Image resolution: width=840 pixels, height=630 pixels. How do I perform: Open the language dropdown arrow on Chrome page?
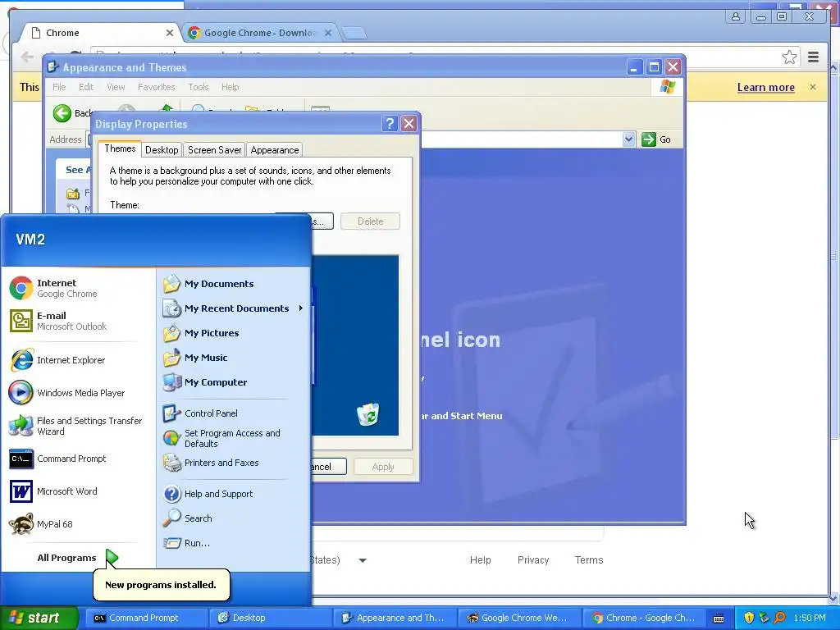coord(363,560)
